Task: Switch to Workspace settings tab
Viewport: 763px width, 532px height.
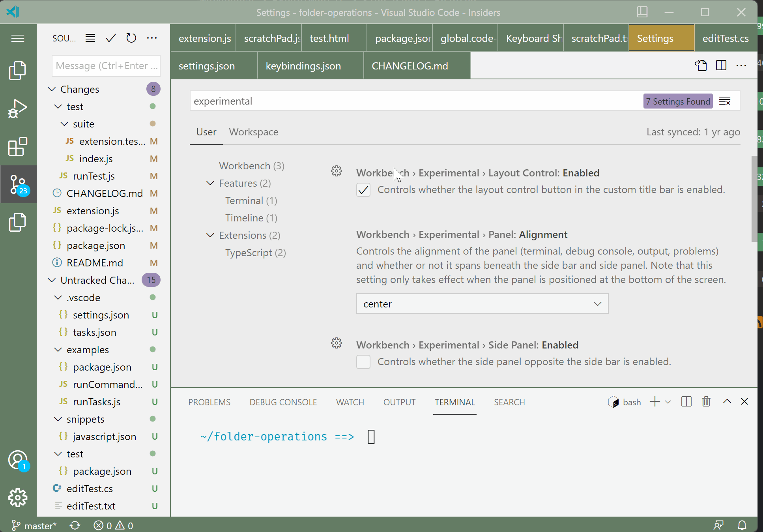Action: click(254, 132)
